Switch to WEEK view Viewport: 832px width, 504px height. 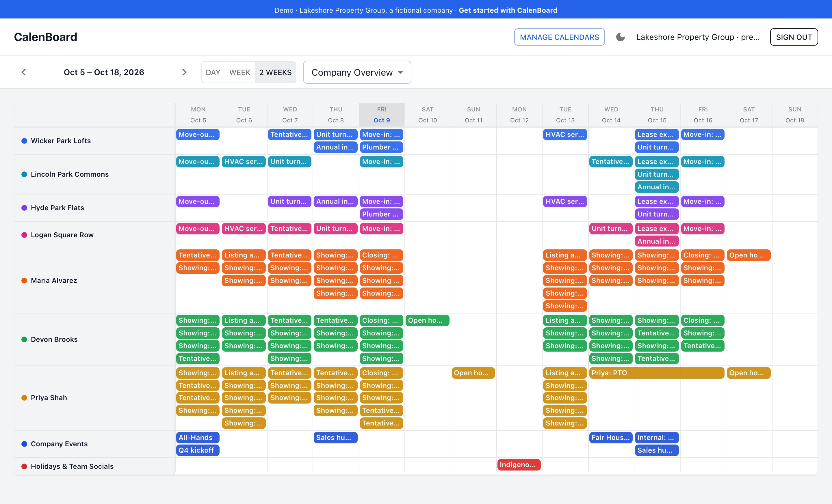click(x=240, y=72)
